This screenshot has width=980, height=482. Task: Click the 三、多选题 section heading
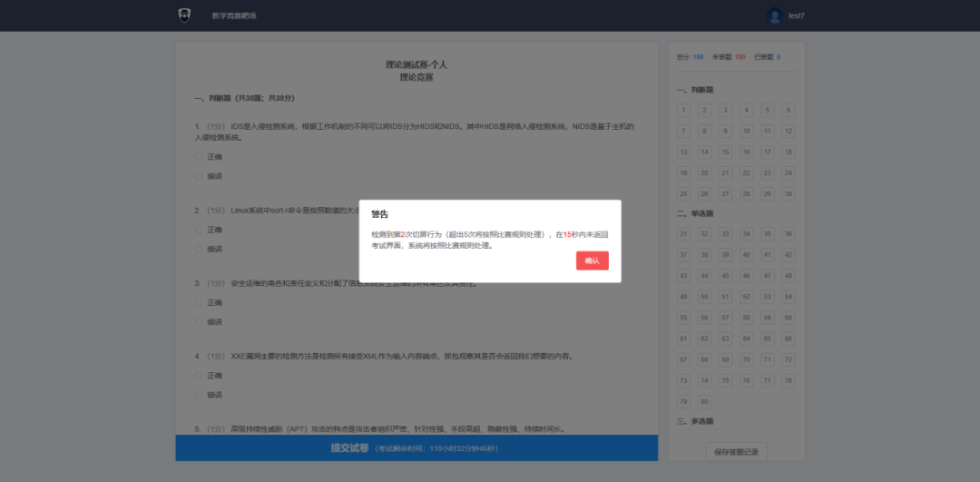(695, 421)
